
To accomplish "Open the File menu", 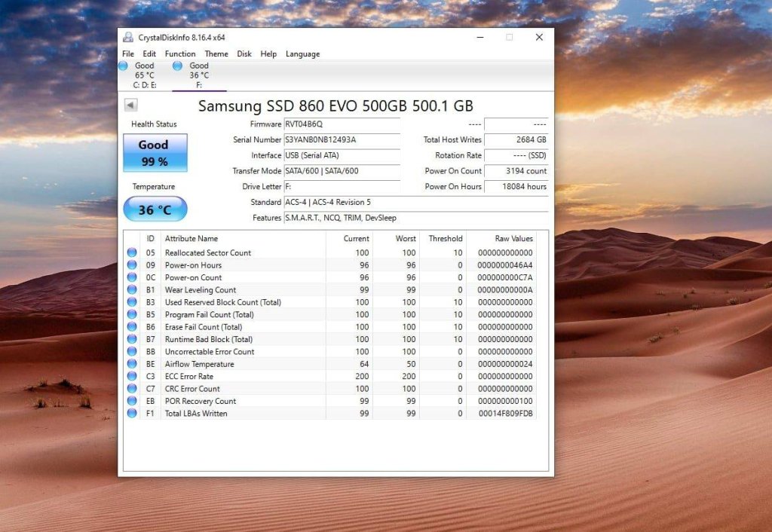I will [128, 54].
